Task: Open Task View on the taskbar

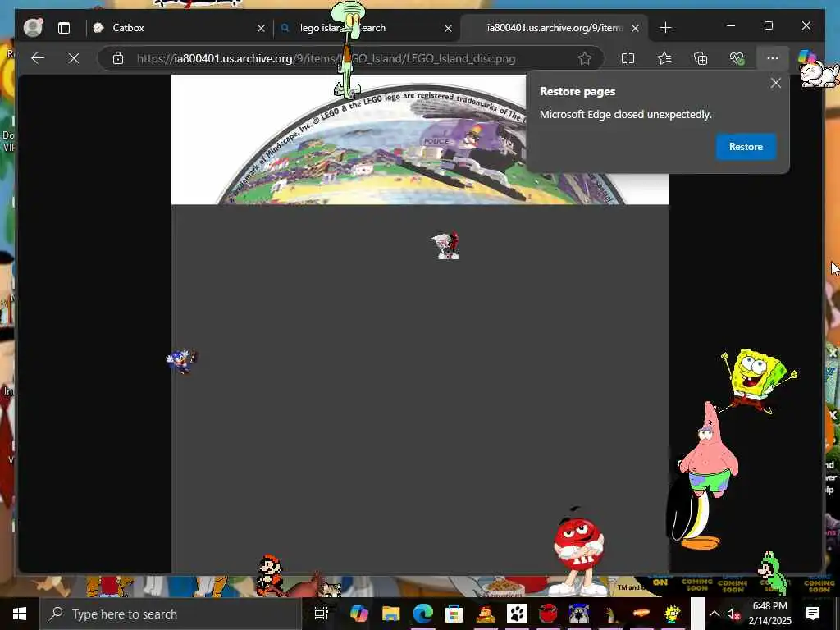Action: pyautogui.click(x=322, y=614)
